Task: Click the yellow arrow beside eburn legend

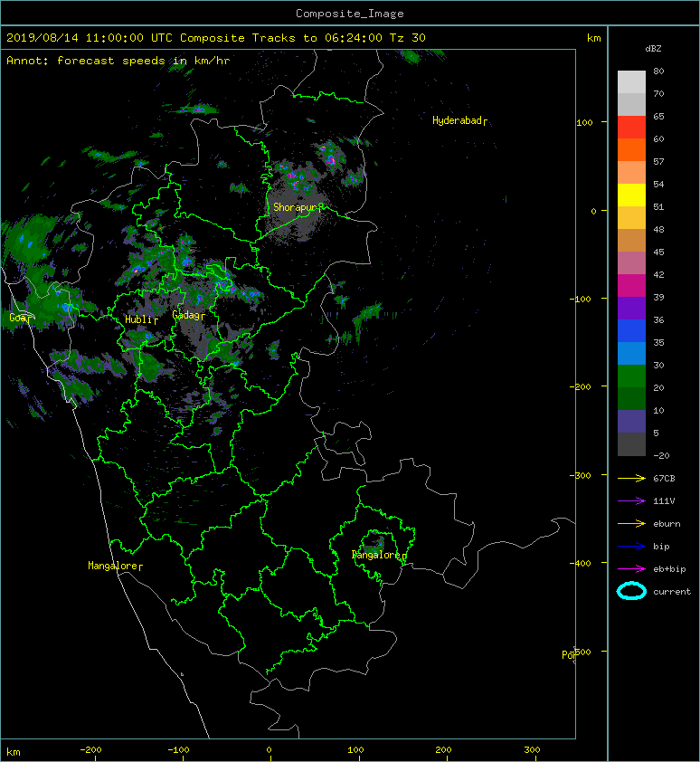Action: tap(631, 523)
